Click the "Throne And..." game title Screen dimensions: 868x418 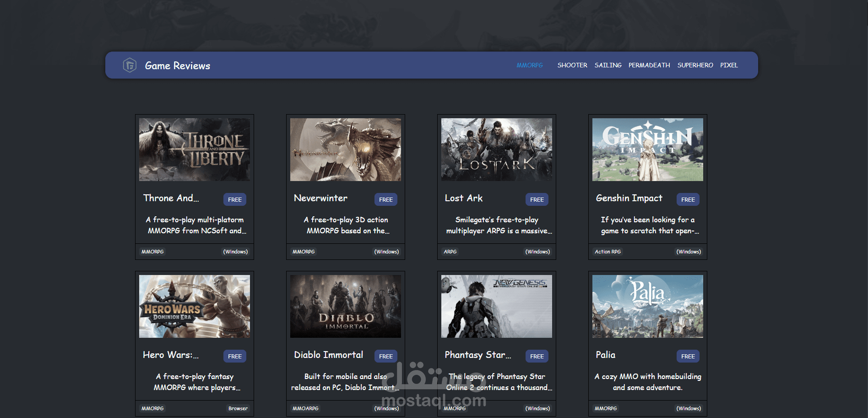click(171, 198)
